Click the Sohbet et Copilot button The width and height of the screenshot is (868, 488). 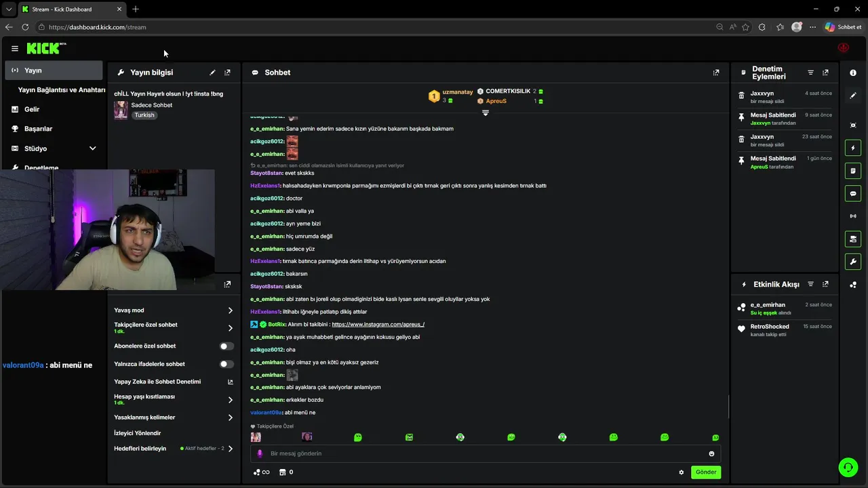pos(844,27)
